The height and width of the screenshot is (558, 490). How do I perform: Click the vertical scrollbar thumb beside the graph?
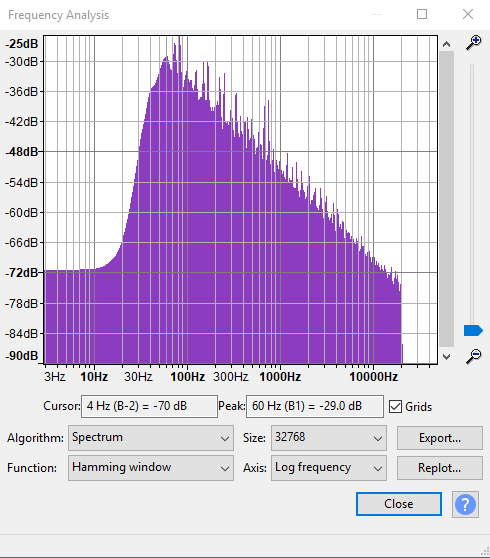coord(446,199)
